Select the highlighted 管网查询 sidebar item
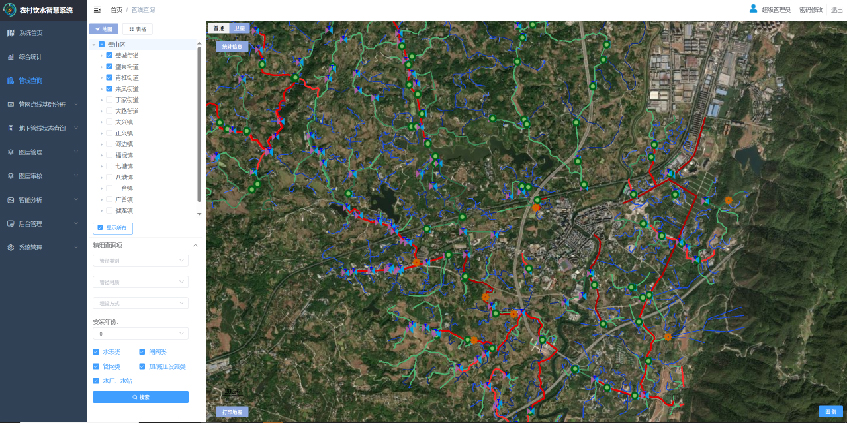Viewport: 848px width, 424px height. [x=43, y=81]
